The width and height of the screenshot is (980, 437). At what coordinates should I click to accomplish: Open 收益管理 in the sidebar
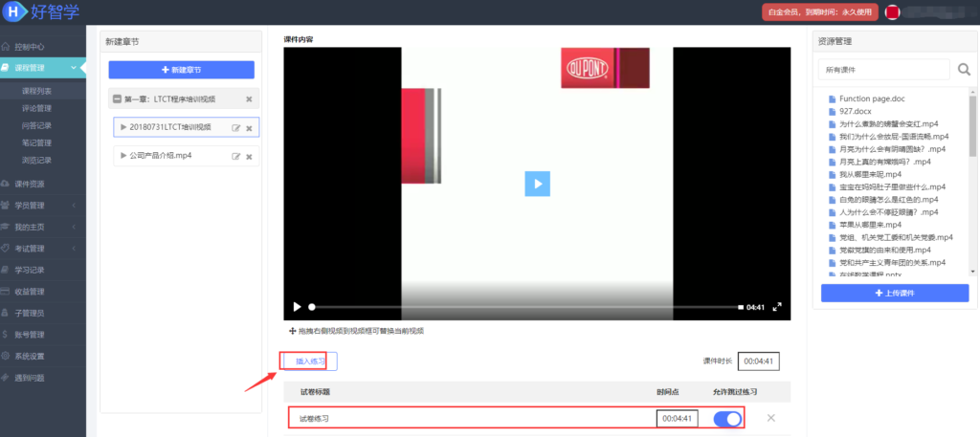tap(30, 292)
